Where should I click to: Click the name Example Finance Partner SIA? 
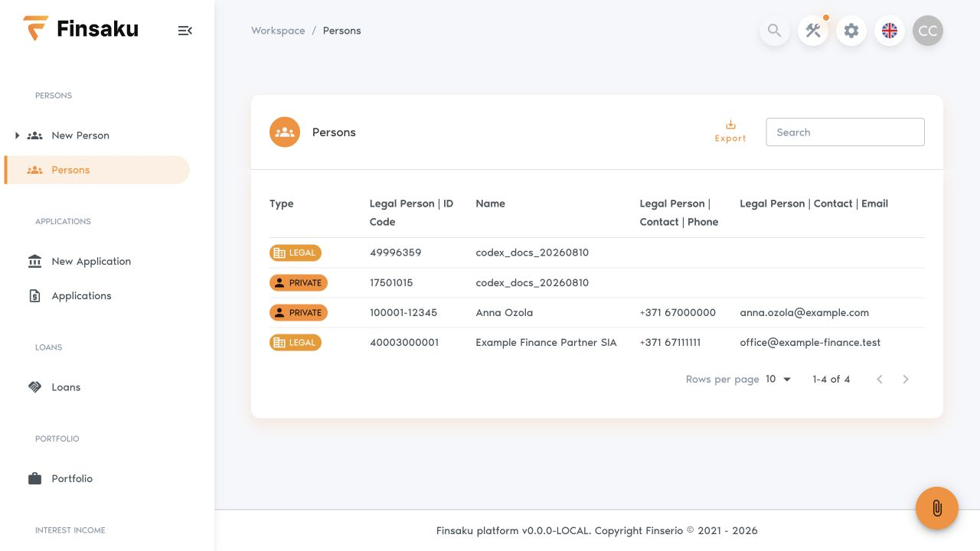tap(546, 342)
